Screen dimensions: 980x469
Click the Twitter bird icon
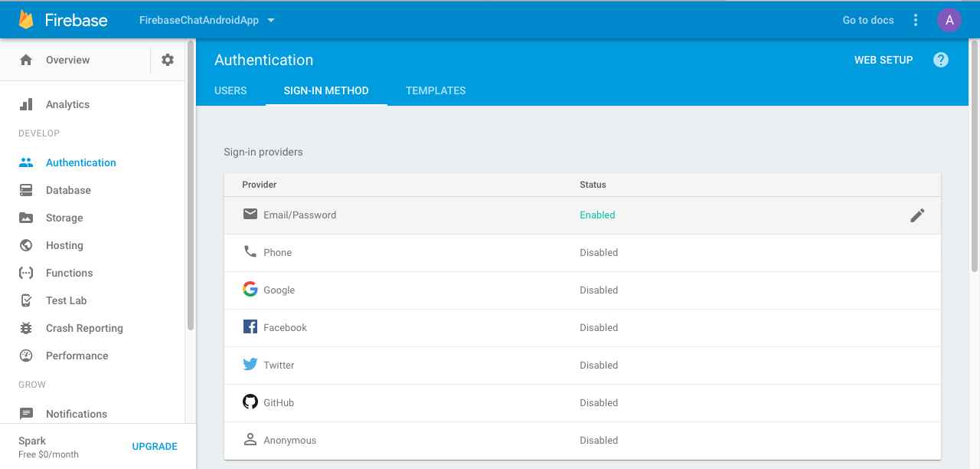pos(250,364)
